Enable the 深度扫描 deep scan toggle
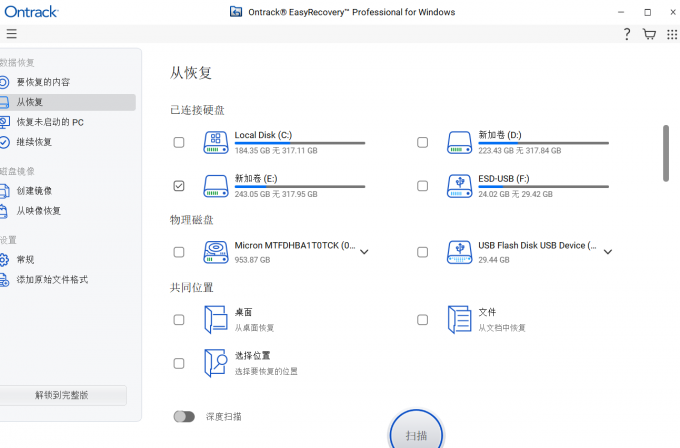Image resolution: width=680 pixels, height=448 pixels. point(184,417)
